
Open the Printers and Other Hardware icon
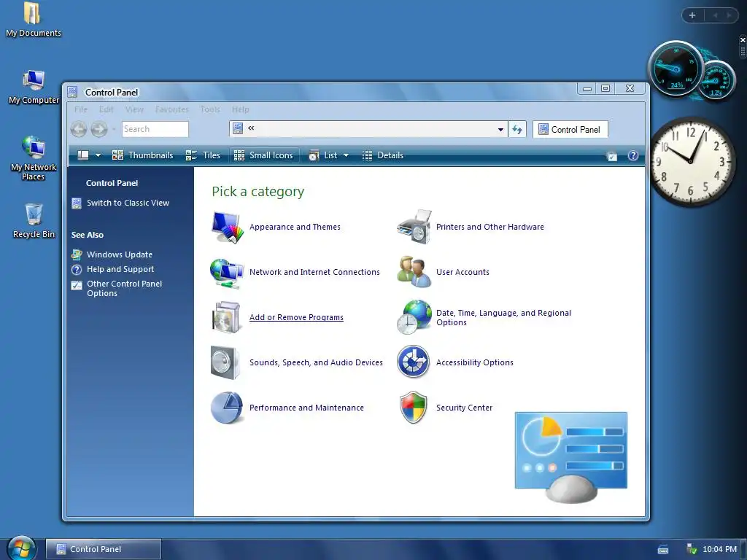click(x=414, y=227)
